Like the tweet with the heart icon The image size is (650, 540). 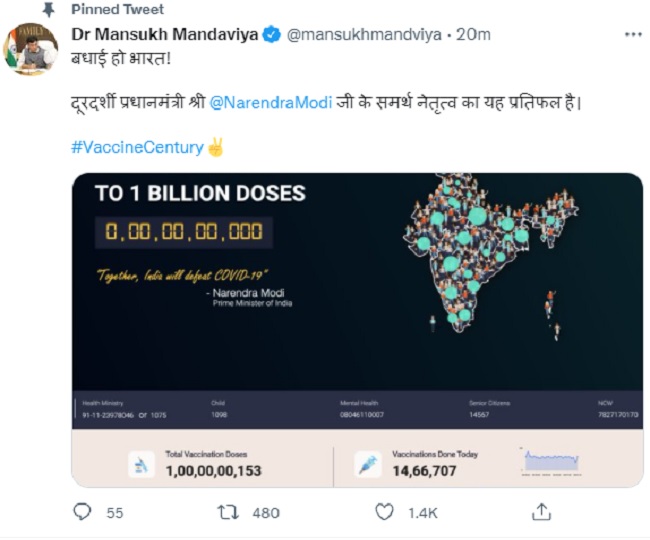384,512
